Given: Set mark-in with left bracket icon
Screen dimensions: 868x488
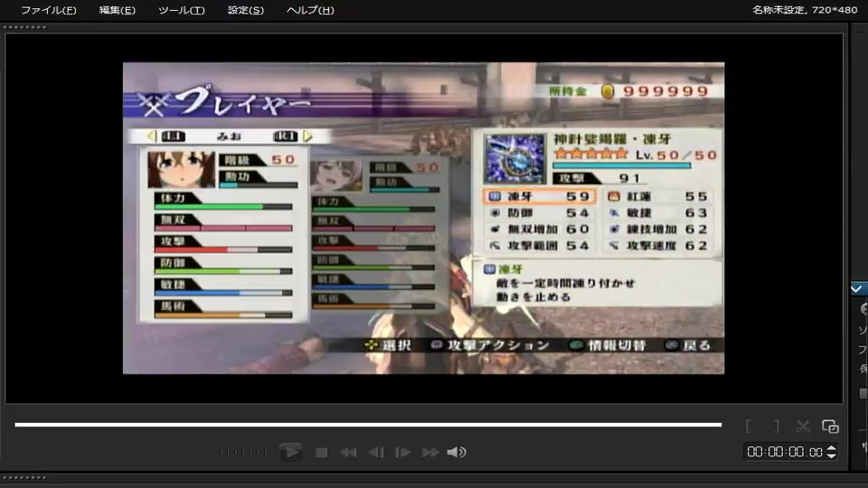Looking at the screenshot, I should [x=749, y=426].
